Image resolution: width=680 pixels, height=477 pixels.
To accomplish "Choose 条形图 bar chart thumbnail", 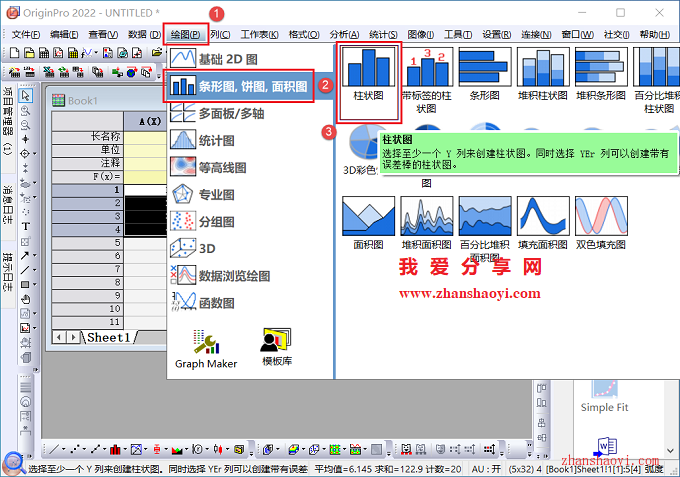I will (x=484, y=74).
